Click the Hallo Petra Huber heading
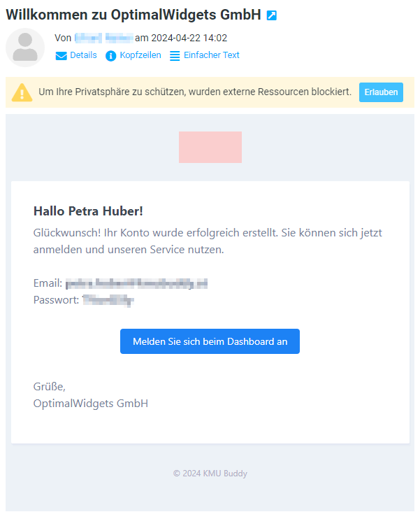Image resolution: width=420 pixels, height=519 pixels. 88,211
